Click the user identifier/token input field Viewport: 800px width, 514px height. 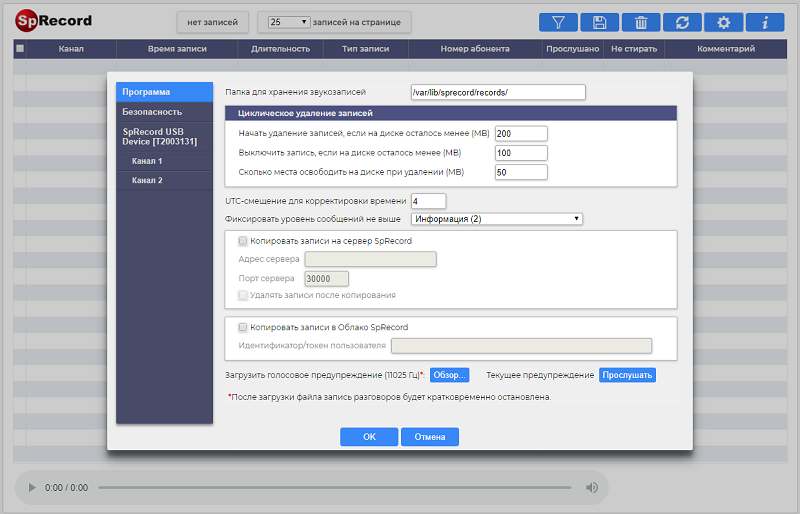click(x=521, y=346)
